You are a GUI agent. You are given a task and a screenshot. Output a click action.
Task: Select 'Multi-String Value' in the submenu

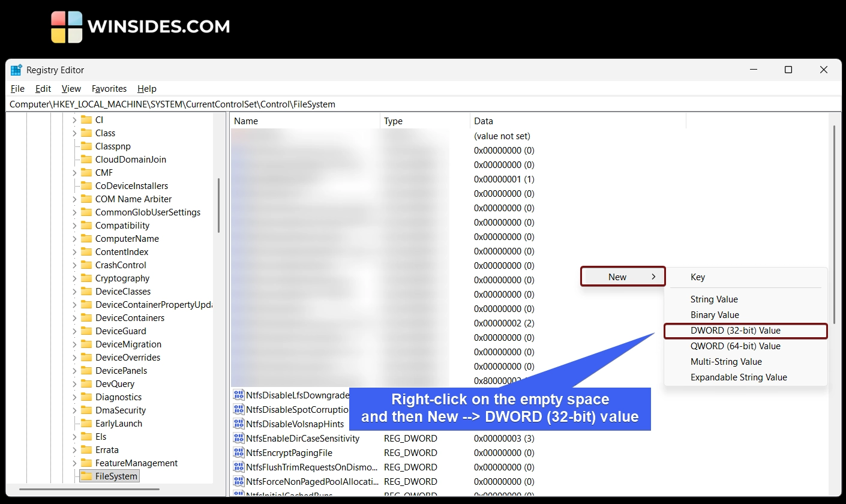tap(727, 361)
